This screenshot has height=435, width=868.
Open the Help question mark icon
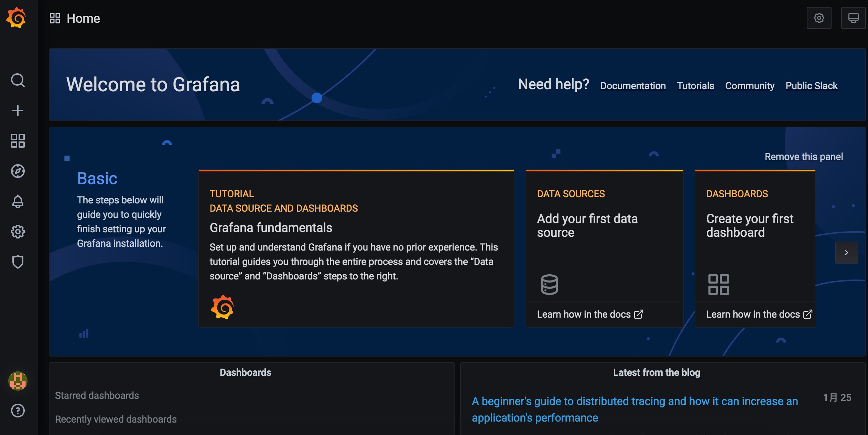pyautogui.click(x=18, y=411)
